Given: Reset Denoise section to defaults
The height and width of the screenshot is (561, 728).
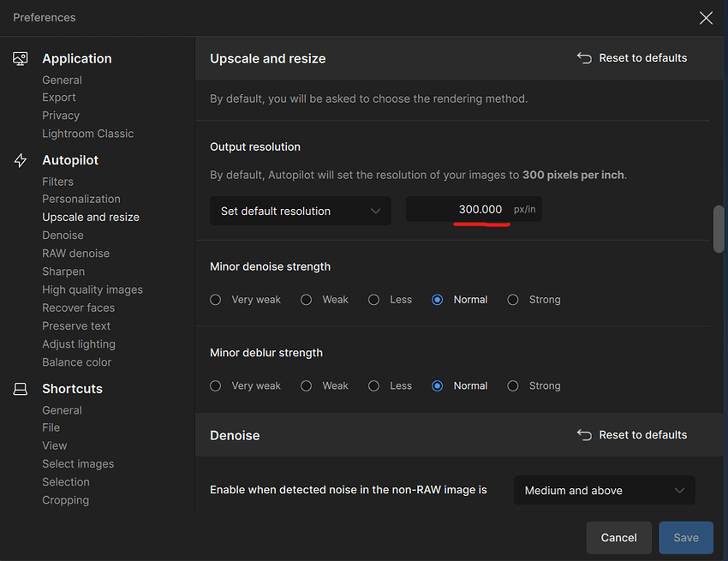Looking at the screenshot, I should [x=632, y=435].
